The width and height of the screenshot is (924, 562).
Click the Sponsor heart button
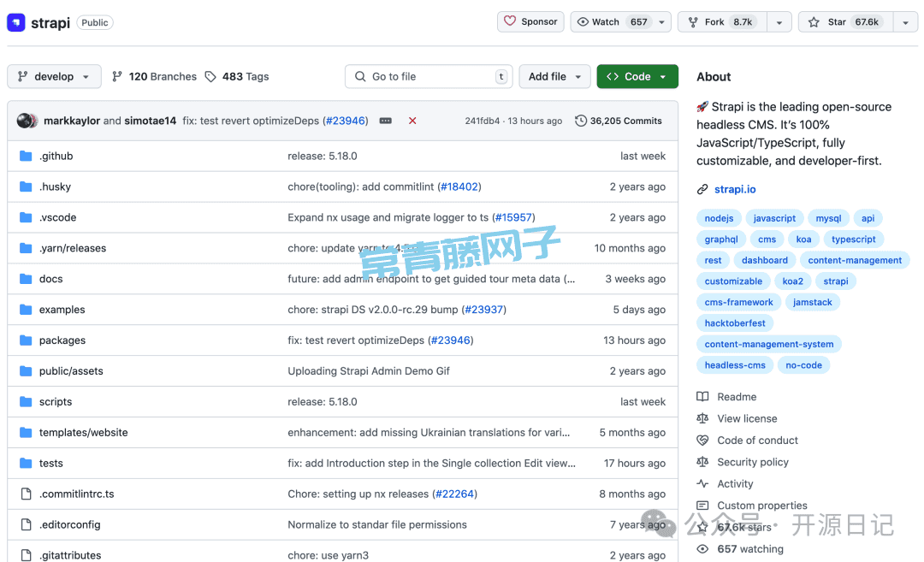pos(530,21)
